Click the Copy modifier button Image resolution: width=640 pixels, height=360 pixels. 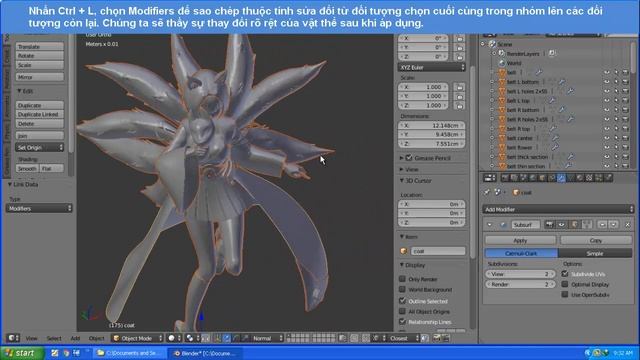(x=596, y=240)
